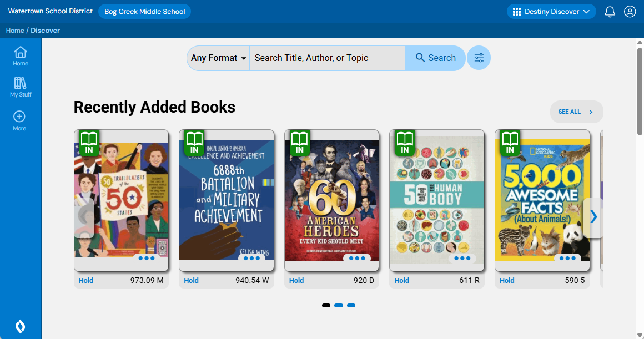644x339 pixels.
Task: Click the IN badge on 50 Trailblazers
Action: click(x=89, y=143)
